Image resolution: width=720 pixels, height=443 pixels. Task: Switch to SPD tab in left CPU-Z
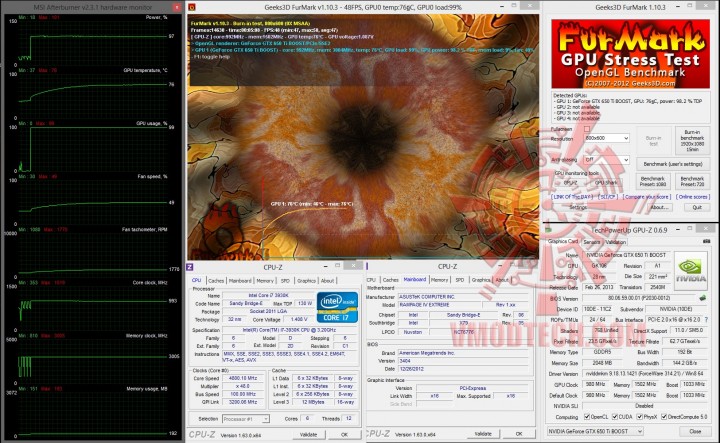(x=285, y=280)
